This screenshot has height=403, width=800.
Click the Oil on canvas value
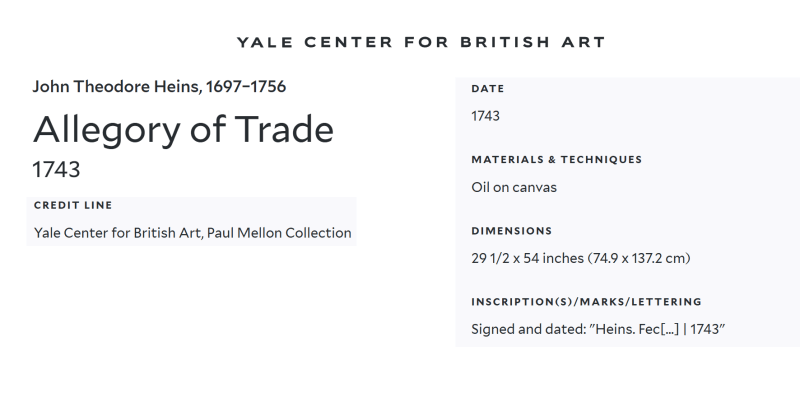[514, 187]
